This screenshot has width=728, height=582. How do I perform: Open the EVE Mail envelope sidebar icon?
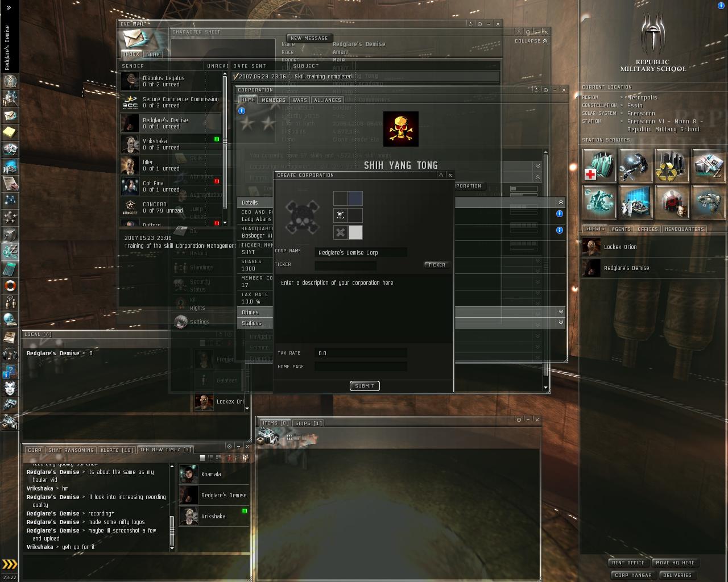click(x=10, y=115)
